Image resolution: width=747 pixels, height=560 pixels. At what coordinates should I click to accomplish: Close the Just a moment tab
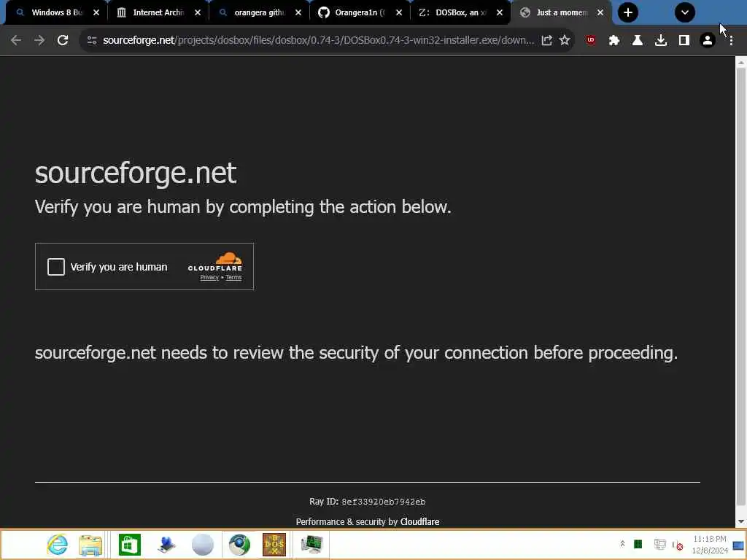pyautogui.click(x=600, y=12)
